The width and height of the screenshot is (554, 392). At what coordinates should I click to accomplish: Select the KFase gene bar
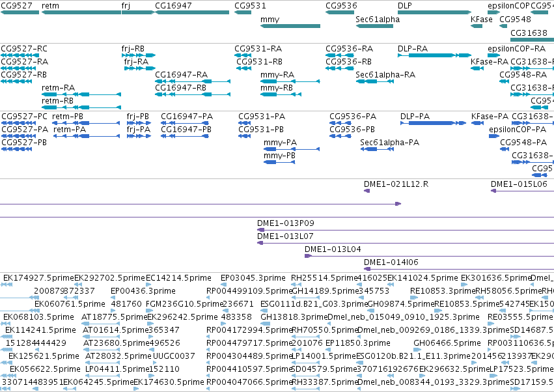point(477,26)
